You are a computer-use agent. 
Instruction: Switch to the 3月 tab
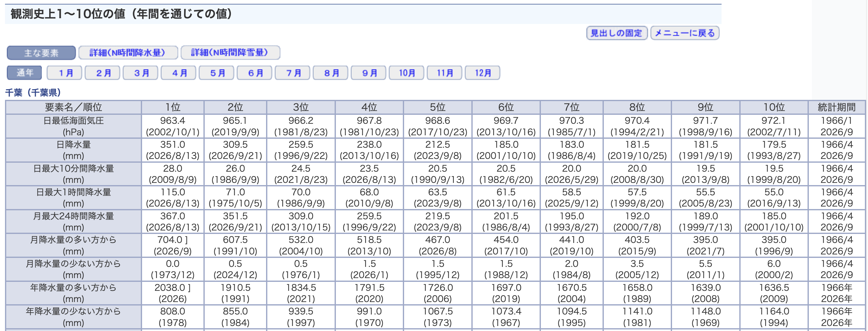(141, 73)
